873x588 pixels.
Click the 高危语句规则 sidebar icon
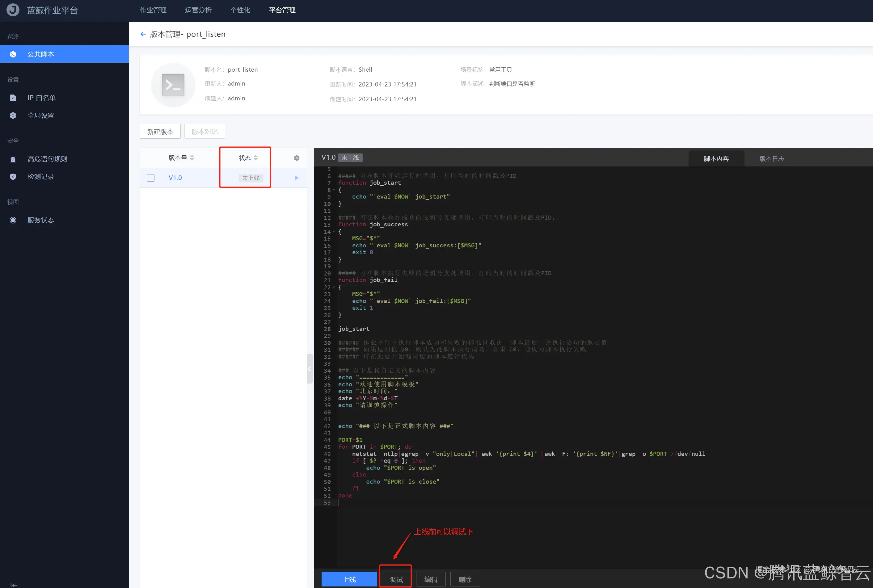click(13, 159)
